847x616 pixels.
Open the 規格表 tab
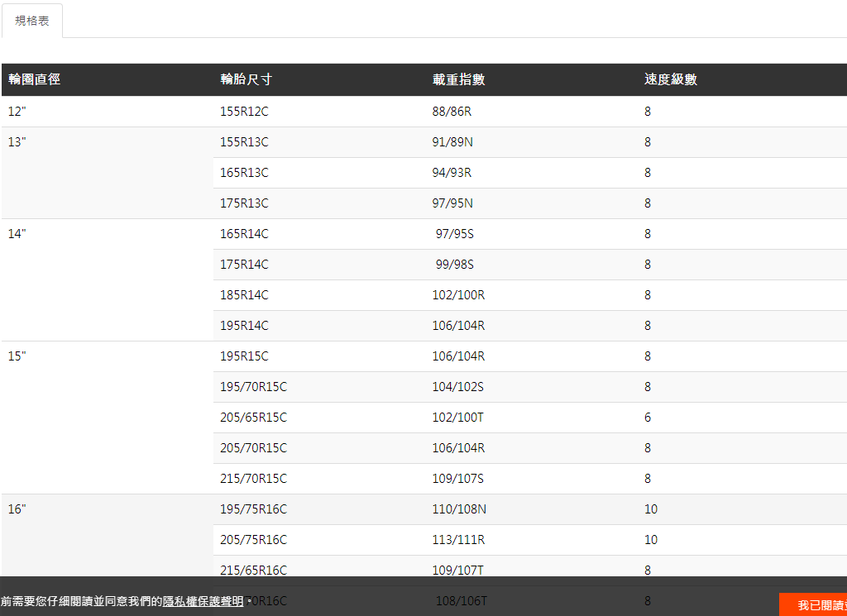coord(32,21)
